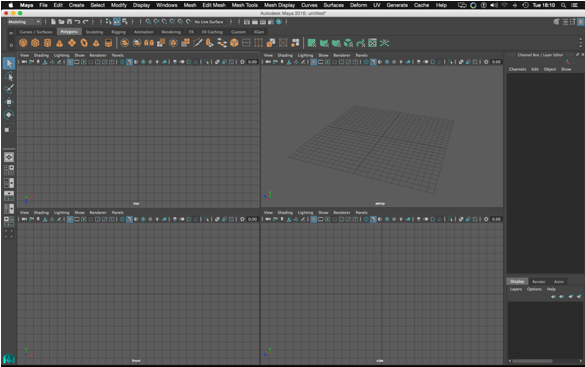
Task: Create a polygon cone from the shelf
Action: pos(59,43)
